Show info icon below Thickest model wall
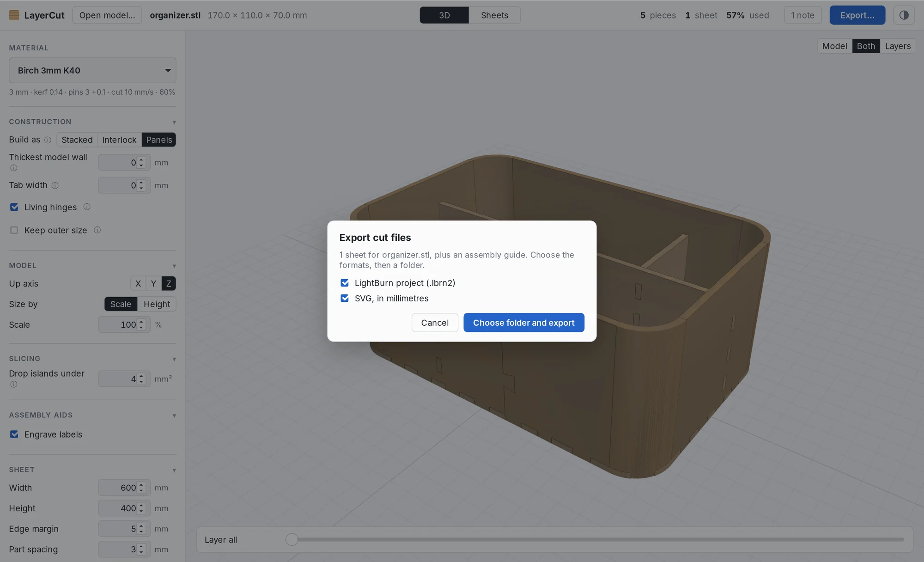This screenshot has width=924, height=562. [14, 168]
